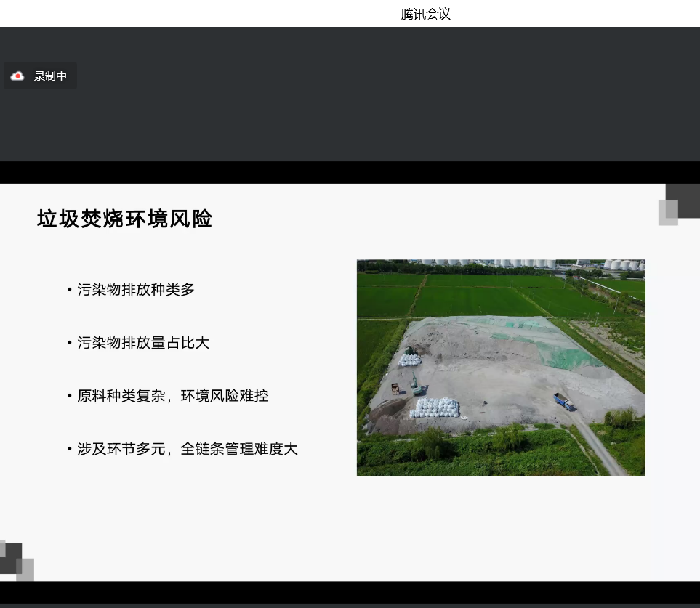This screenshot has width=700, height=608.
Task: Click the excavator in the center of photo
Action: [418, 385]
